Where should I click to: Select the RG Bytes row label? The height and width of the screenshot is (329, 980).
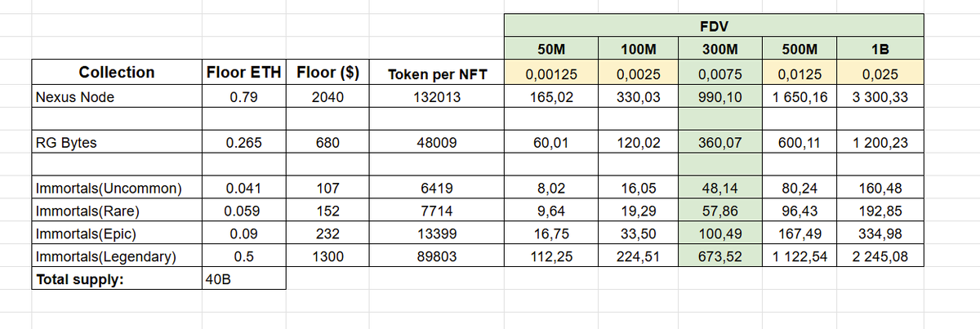click(117, 143)
